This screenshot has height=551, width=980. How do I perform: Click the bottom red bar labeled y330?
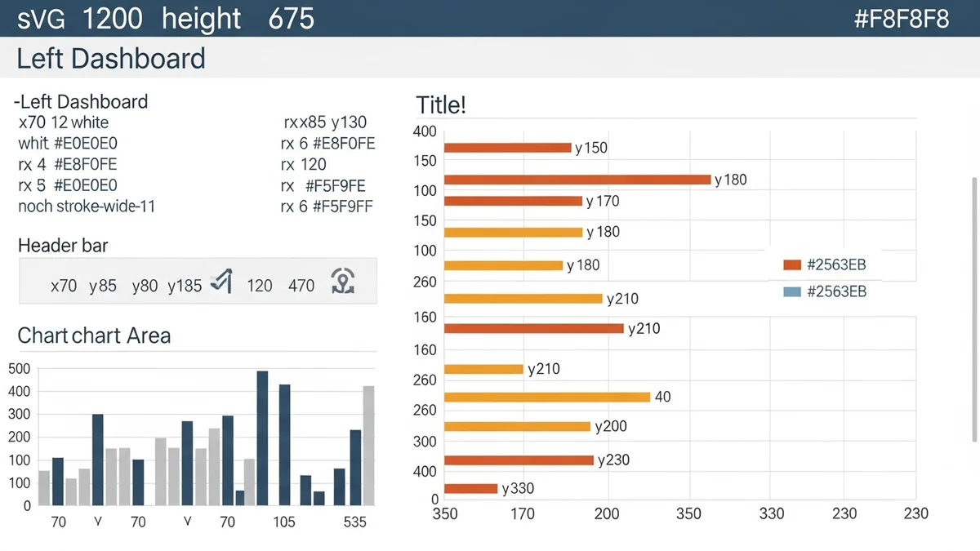coord(471,489)
